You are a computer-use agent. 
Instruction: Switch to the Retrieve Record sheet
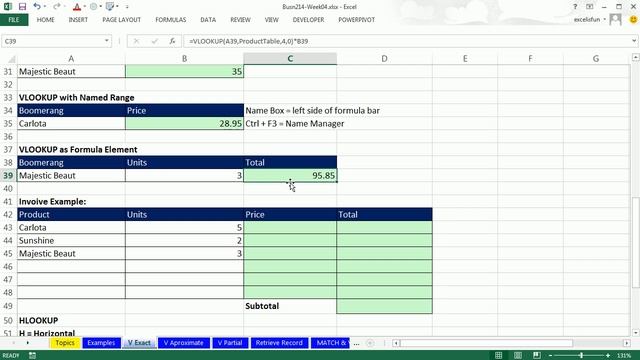tap(279, 343)
